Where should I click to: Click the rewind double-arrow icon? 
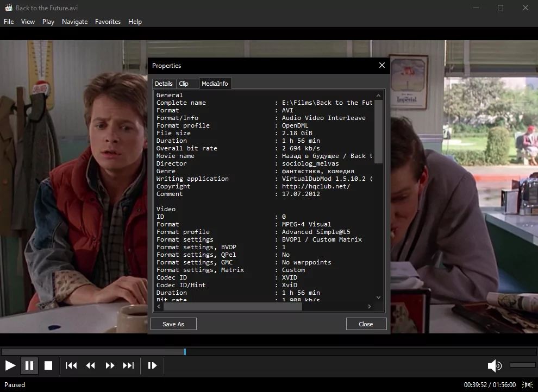pos(91,365)
